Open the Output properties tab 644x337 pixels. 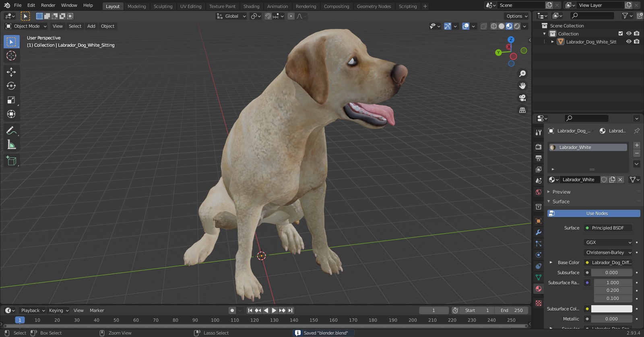(x=539, y=158)
